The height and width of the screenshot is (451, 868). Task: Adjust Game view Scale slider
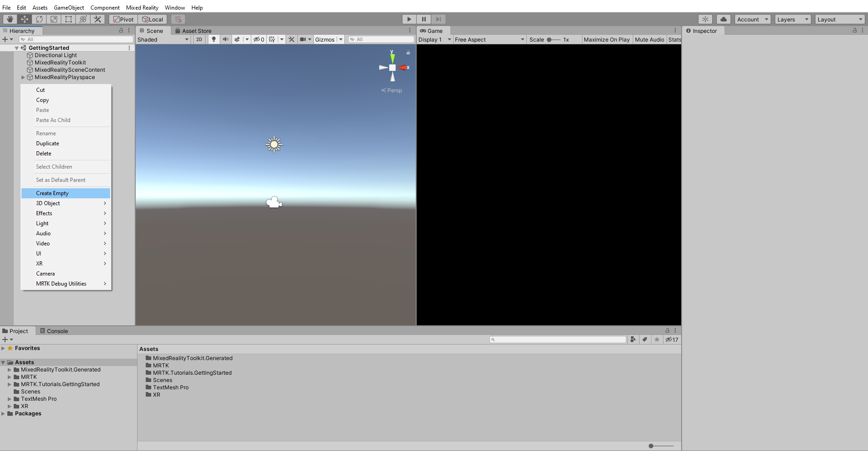554,40
